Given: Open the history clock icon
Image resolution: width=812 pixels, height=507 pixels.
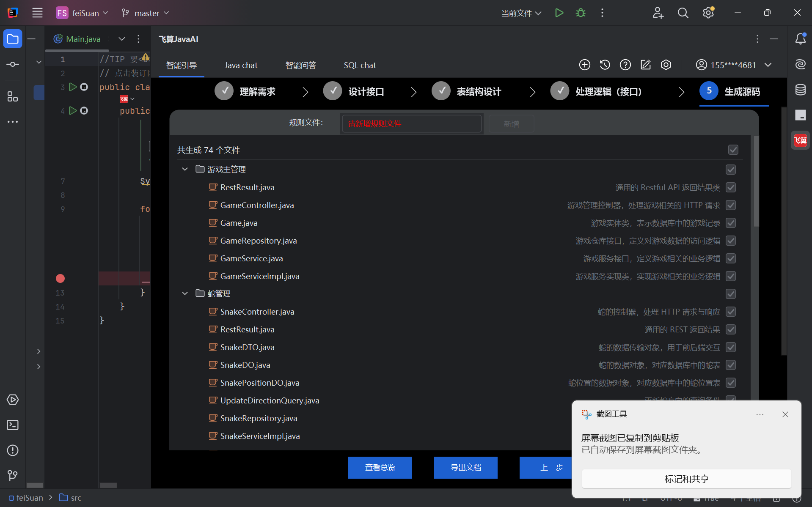Looking at the screenshot, I should pos(605,65).
